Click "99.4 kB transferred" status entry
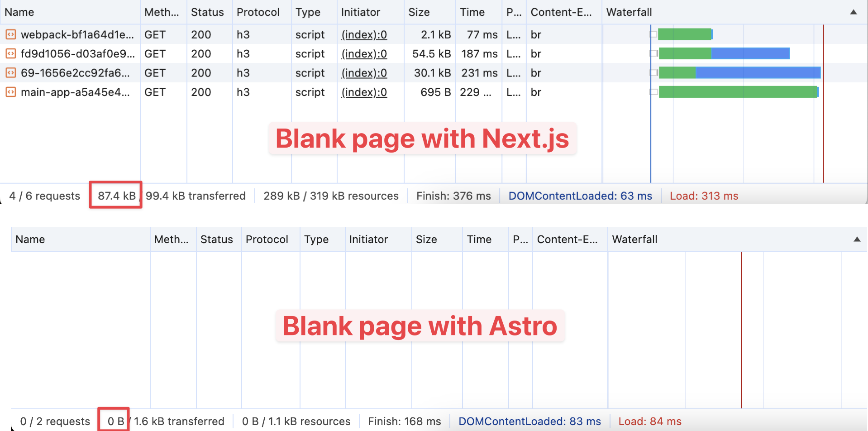 pyautogui.click(x=196, y=196)
